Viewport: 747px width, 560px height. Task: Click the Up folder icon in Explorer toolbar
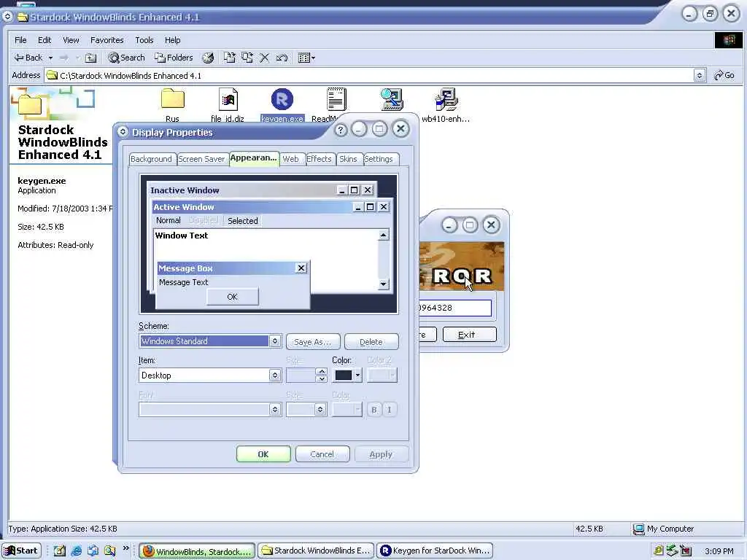(x=90, y=58)
